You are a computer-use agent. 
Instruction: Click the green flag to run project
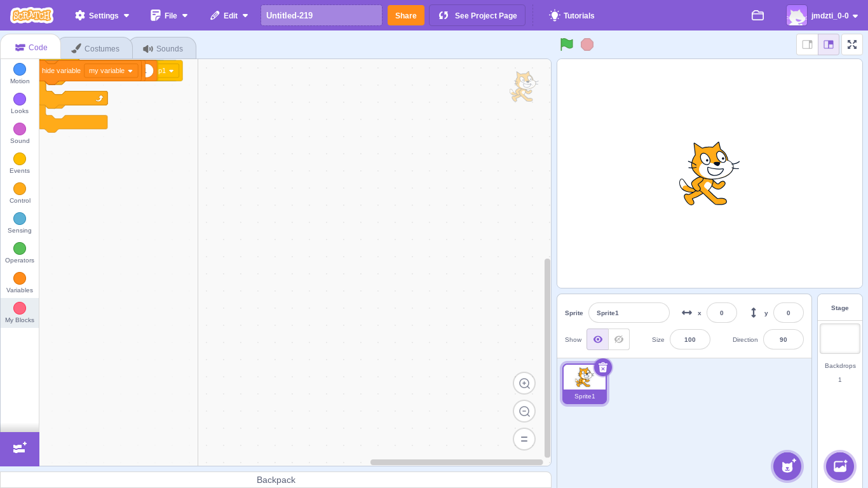[x=566, y=44]
